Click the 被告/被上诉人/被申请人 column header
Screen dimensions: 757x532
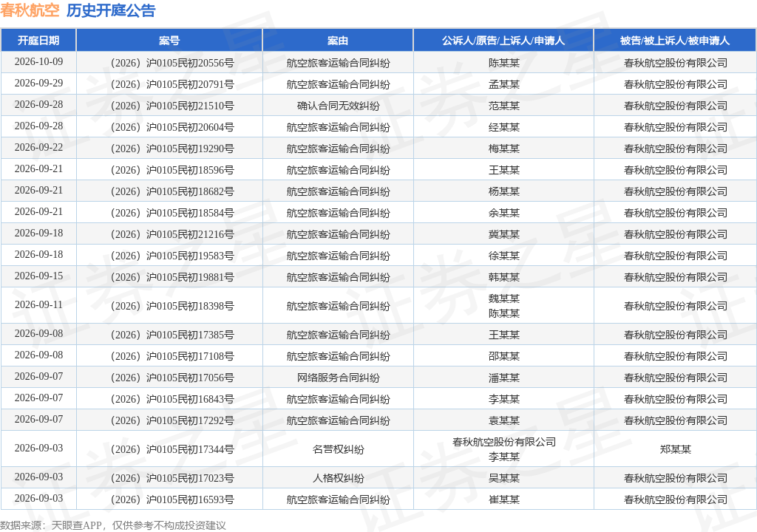(x=675, y=41)
